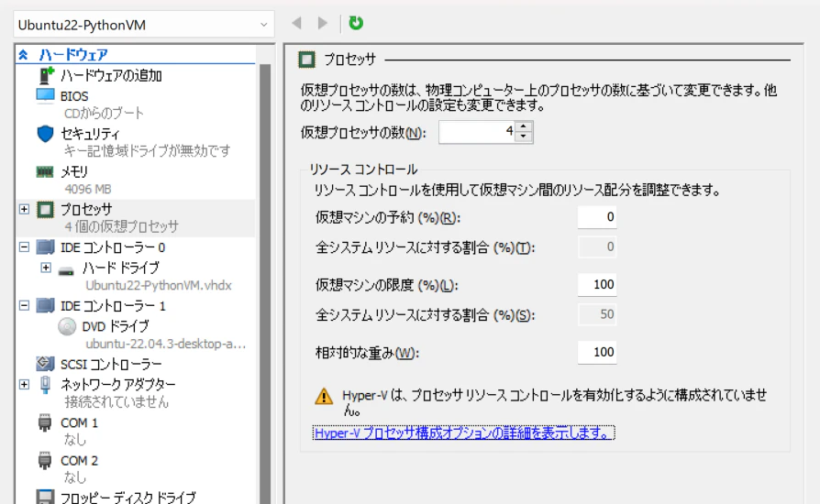The width and height of the screenshot is (820, 504).
Task: Click the CDからのブート text
Action: [x=104, y=114]
